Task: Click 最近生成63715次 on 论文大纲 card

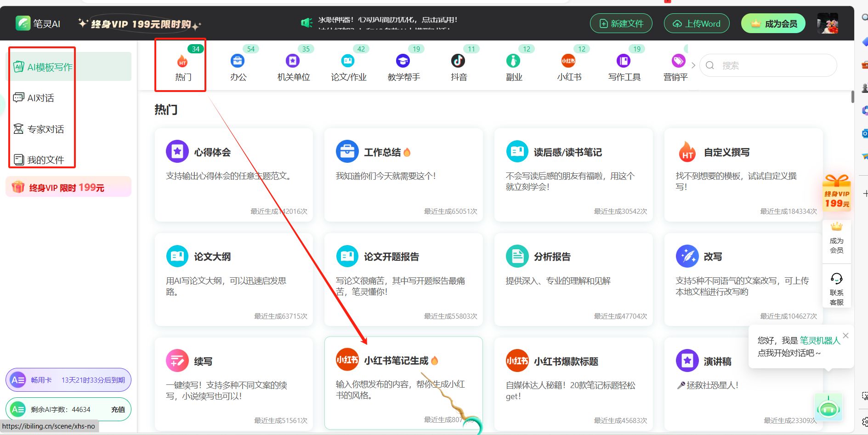Action: (x=281, y=316)
